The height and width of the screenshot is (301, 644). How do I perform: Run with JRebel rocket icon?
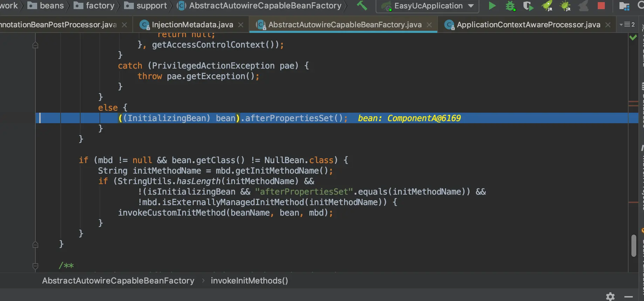547,6
